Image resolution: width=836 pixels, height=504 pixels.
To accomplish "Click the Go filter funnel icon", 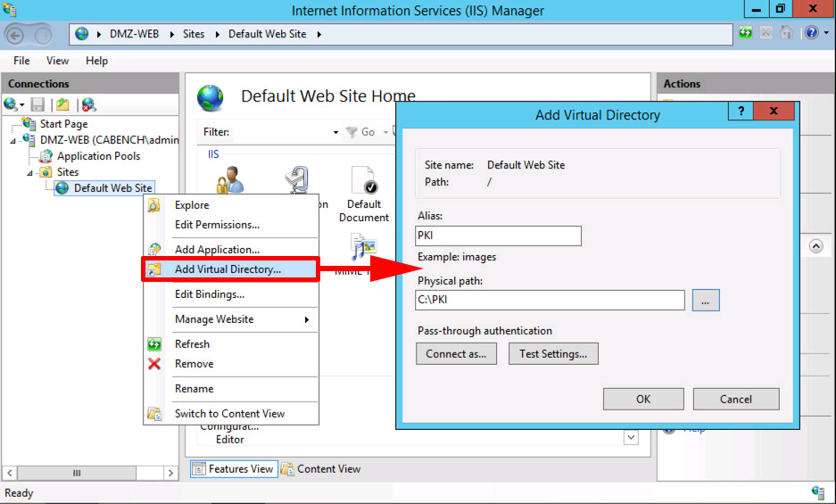I will (352, 132).
